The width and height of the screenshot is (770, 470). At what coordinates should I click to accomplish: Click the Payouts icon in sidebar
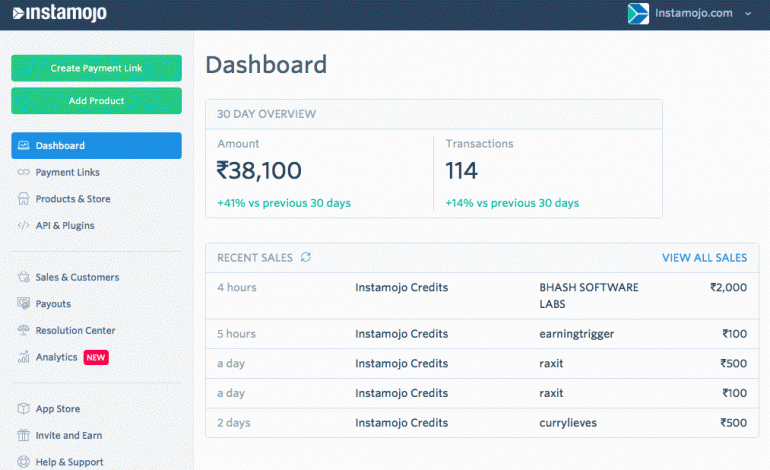(24, 304)
